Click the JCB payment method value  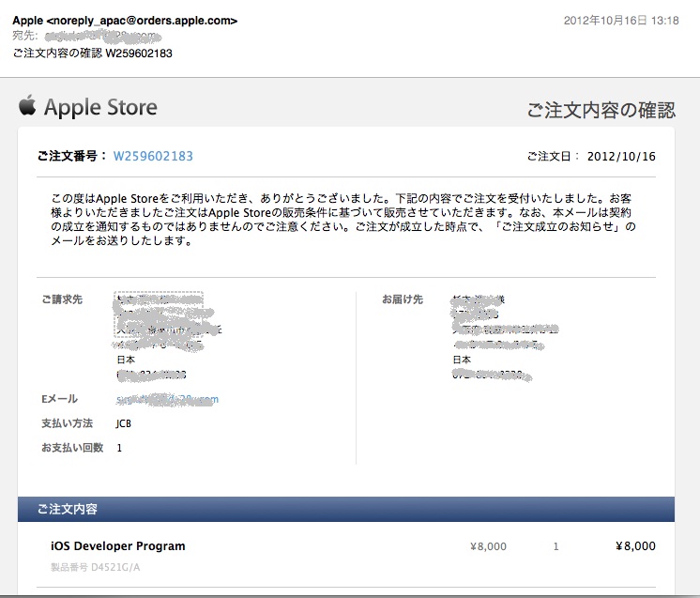(124, 423)
